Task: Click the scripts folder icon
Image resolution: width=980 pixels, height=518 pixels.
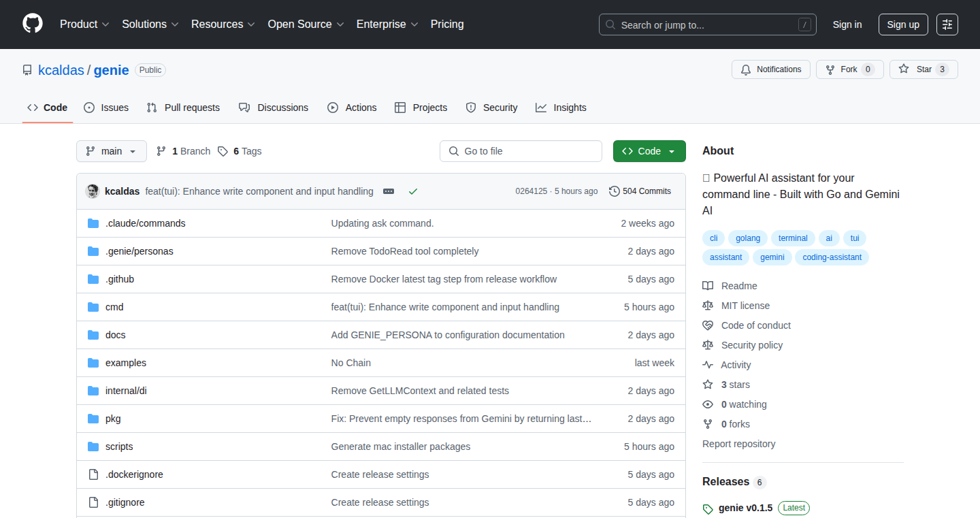Action: tap(93, 447)
